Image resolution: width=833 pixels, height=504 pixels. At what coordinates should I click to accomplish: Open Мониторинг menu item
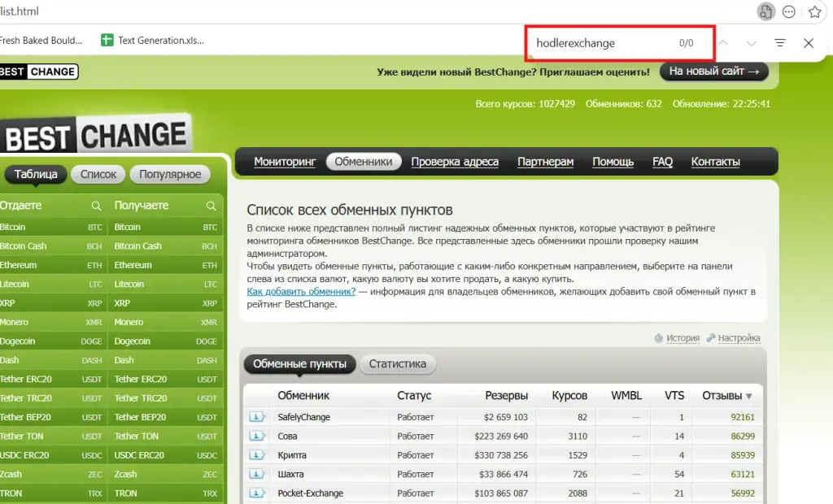point(285,162)
